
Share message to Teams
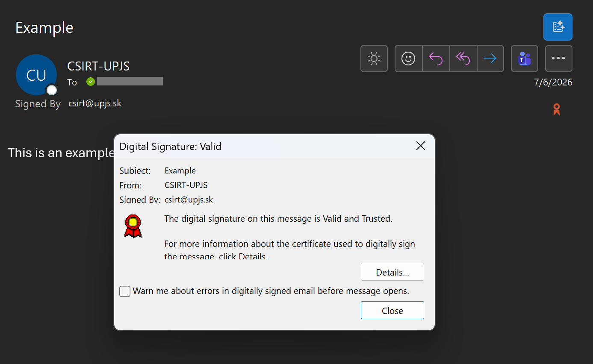pyautogui.click(x=525, y=59)
